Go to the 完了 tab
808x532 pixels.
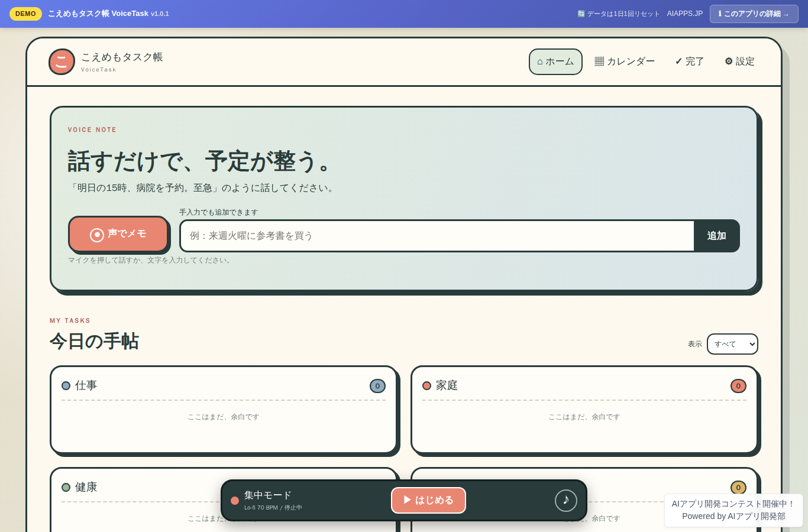click(690, 61)
